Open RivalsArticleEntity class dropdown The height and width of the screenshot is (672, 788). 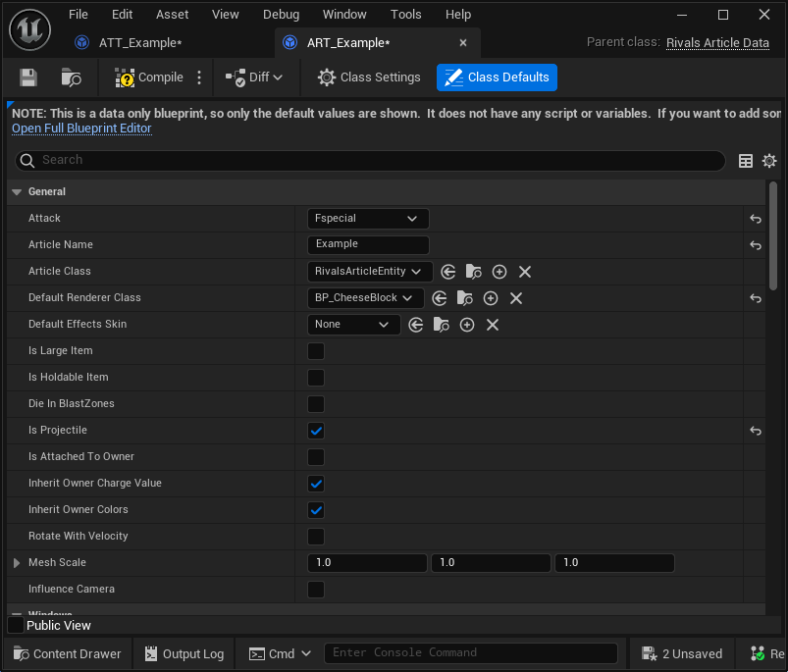370,271
